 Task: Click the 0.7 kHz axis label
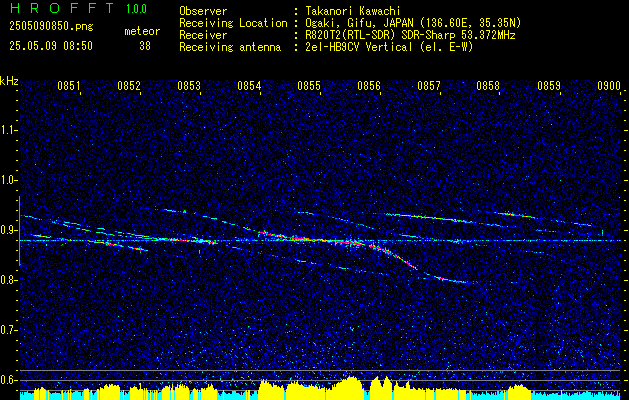(x=9, y=330)
